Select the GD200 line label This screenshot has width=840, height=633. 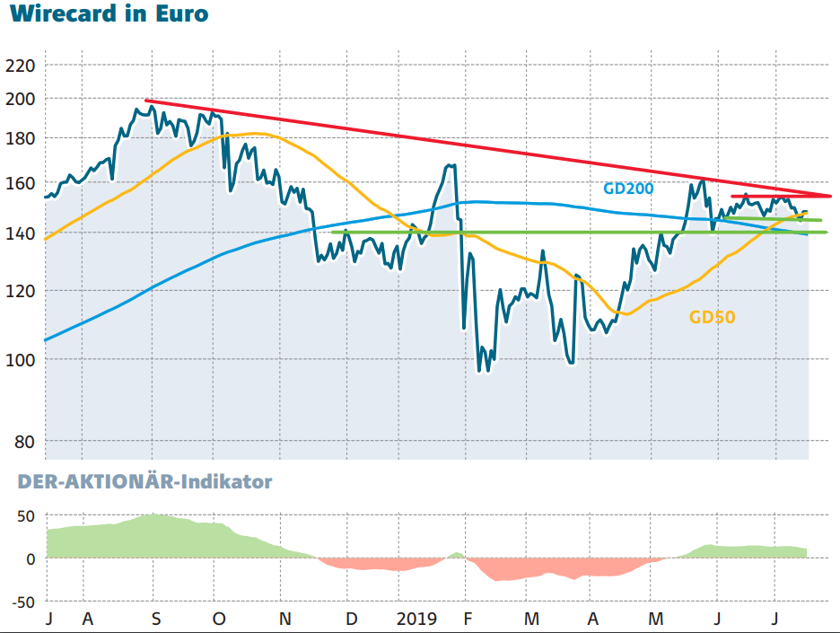[x=628, y=189]
